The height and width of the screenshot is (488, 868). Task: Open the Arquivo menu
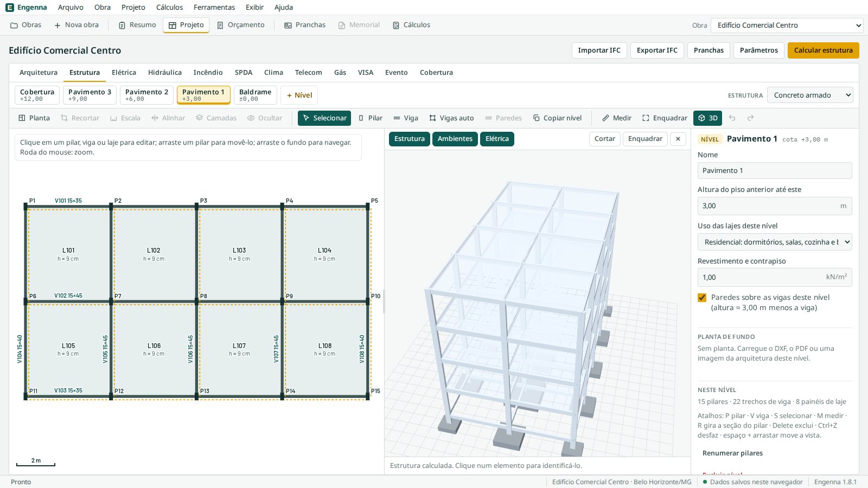[x=71, y=8]
